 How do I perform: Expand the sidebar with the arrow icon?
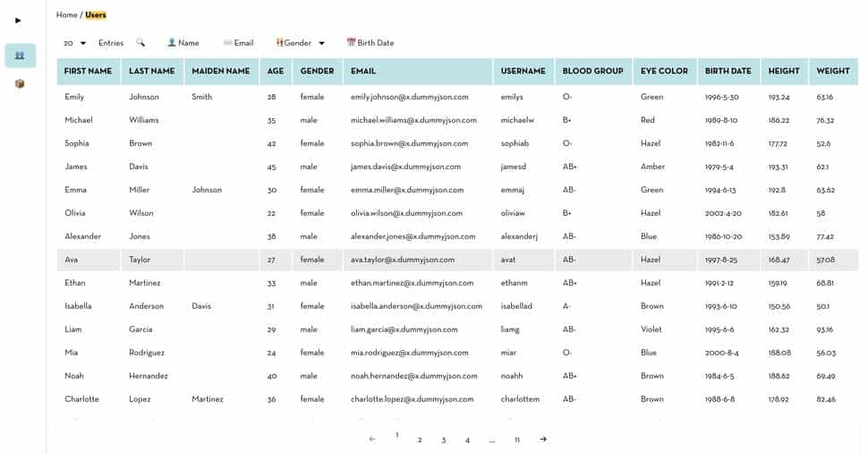click(18, 20)
